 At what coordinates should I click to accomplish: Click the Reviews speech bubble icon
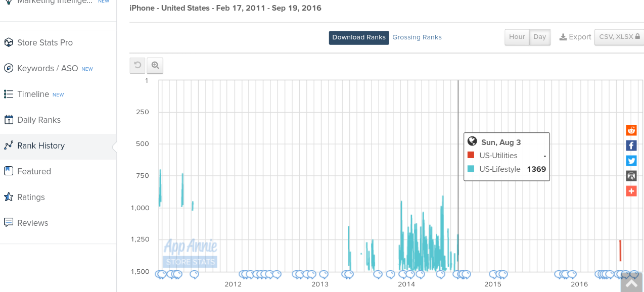pyautogui.click(x=9, y=222)
